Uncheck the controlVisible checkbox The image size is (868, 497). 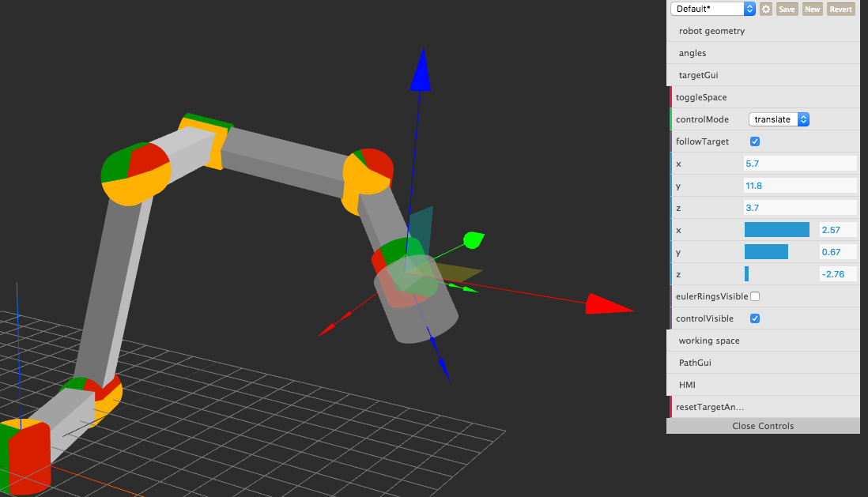coord(754,318)
